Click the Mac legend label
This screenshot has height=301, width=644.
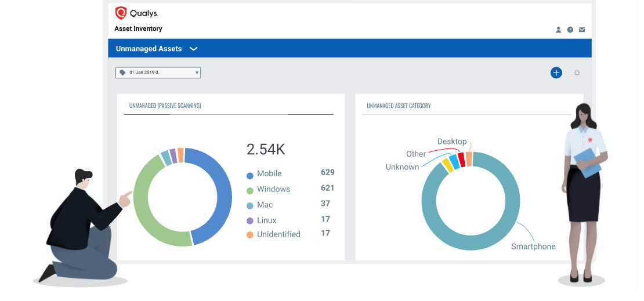tap(265, 205)
